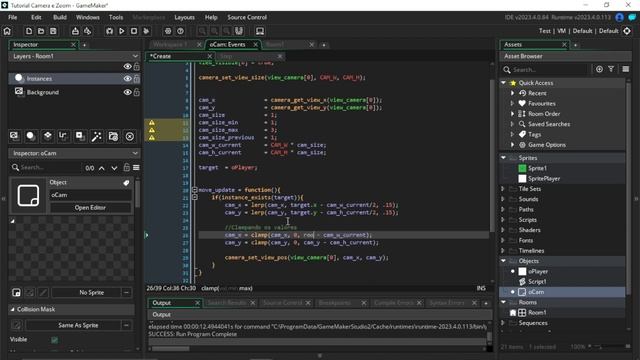Go to the previous Inspector search result
The height and width of the screenshot is (360, 640).
pyautogui.click(x=102, y=168)
